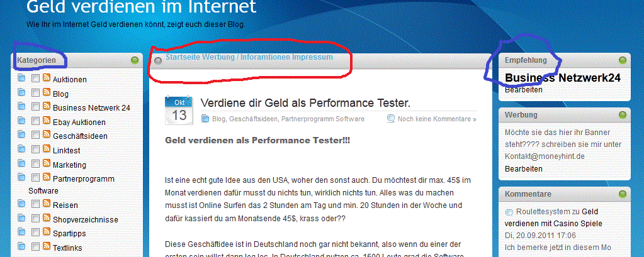Screen dimensions: 644x257
Task: Click folder icon beside Partnerprogramm in Kategorien
Action: (x=21, y=177)
